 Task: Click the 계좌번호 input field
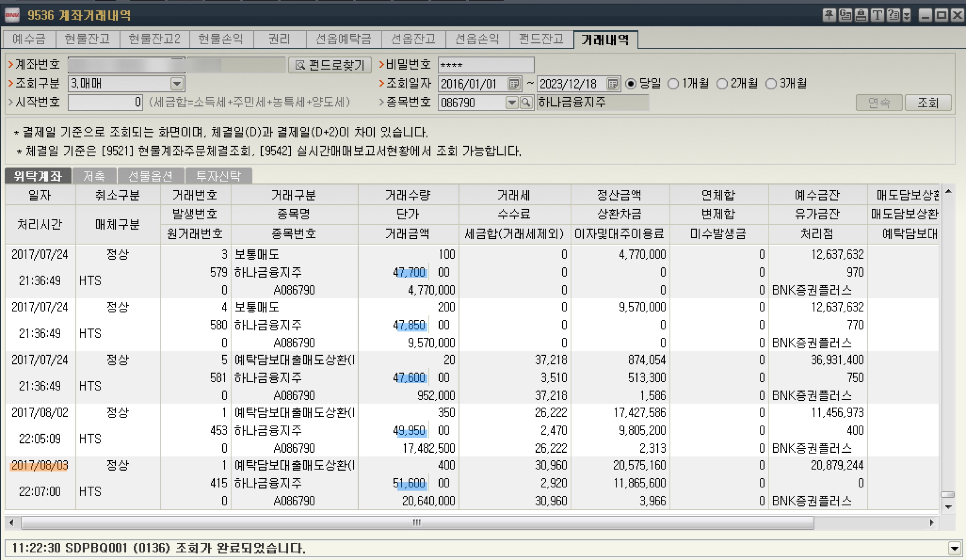tap(126, 65)
